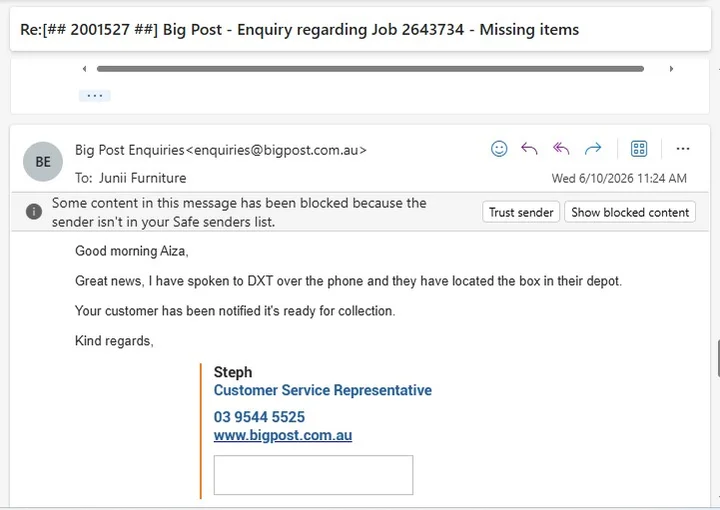The height and width of the screenshot is (510, 720).
Task: Click the Reply all icon
Action: coord(561,149)
